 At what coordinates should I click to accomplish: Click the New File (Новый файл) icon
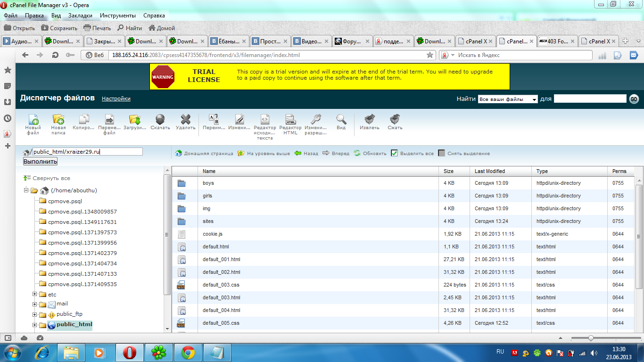point(33,119)
